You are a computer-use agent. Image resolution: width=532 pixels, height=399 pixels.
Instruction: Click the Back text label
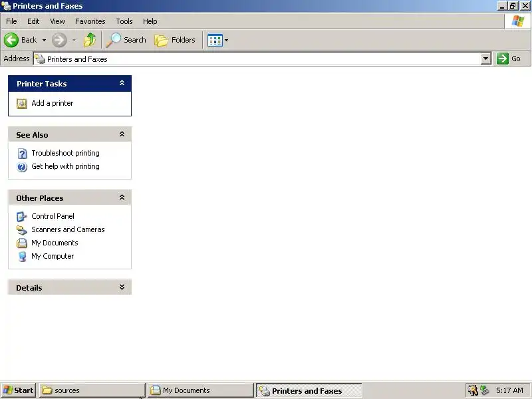29,40
